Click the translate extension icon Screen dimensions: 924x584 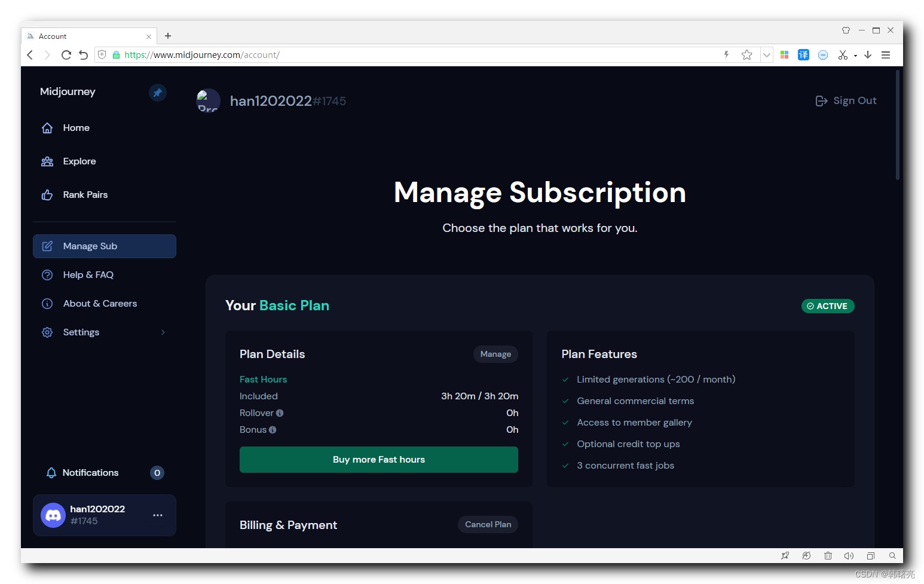tap(803, 55)
